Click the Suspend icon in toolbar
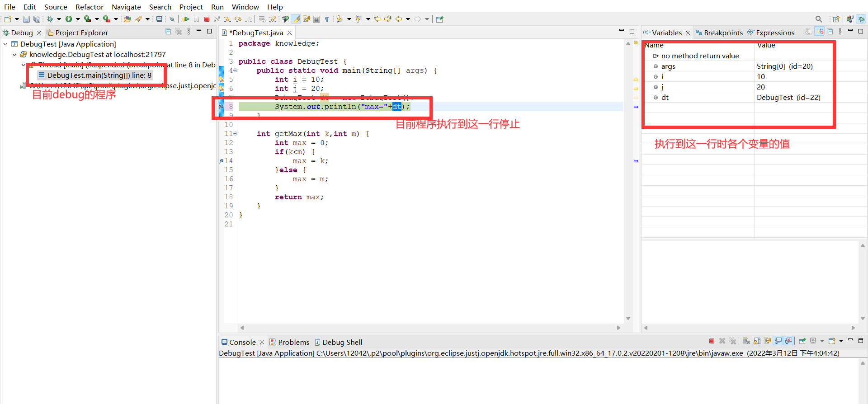Viewport: 868px width, 404px height. (x=196, y=19)
